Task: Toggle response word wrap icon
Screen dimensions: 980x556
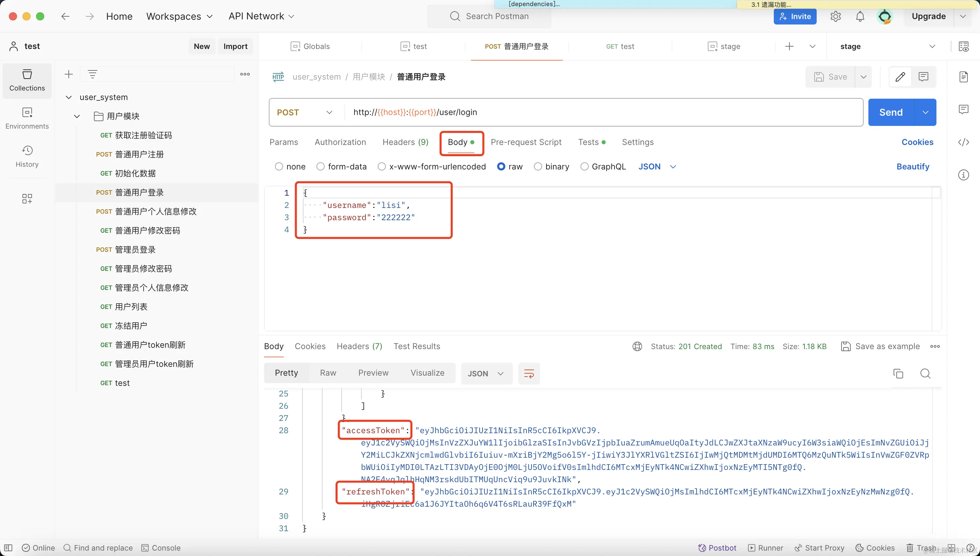Action: click(x=529, y=374)
